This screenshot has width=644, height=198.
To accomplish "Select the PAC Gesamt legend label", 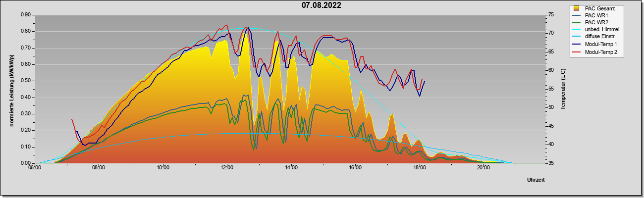I will (601, 8).
